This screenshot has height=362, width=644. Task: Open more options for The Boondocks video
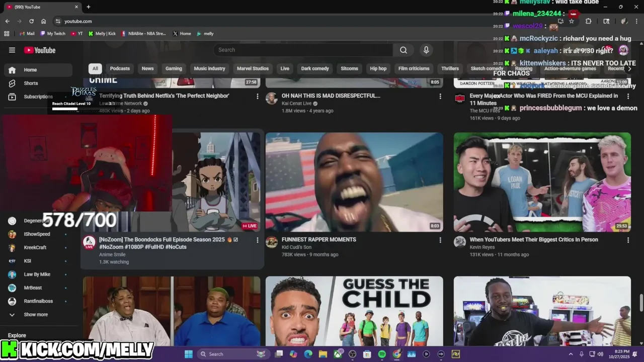pos(257,240)
